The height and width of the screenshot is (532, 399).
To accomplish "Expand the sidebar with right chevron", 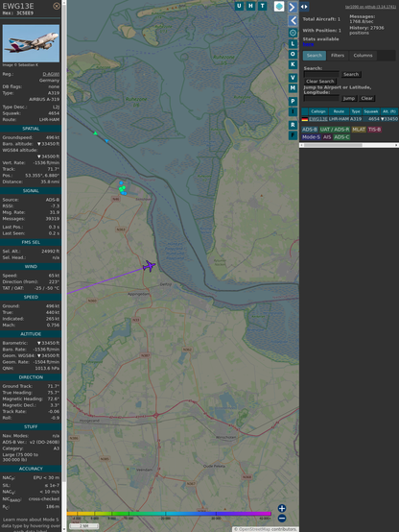I will click(293, 7).
